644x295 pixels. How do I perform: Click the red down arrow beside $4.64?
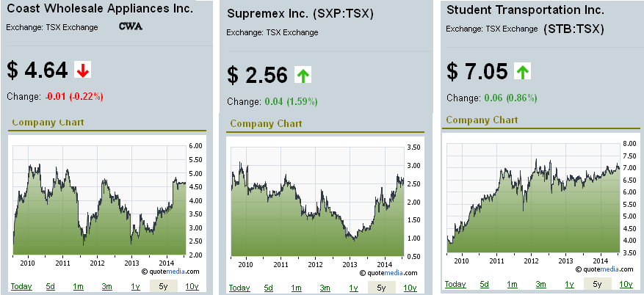click(x=82, y=70)
